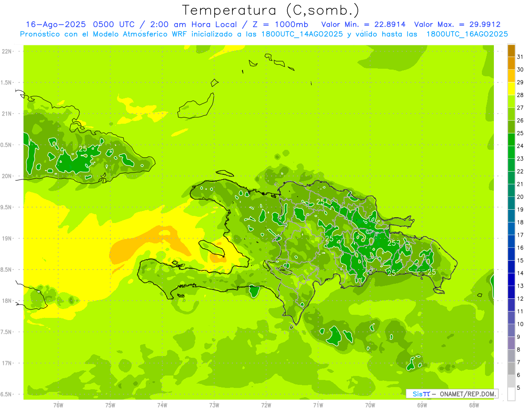Click the "71W" longitude label
Image resolution: width=532 pixels, height=411 pixels.
pos(318,405)
